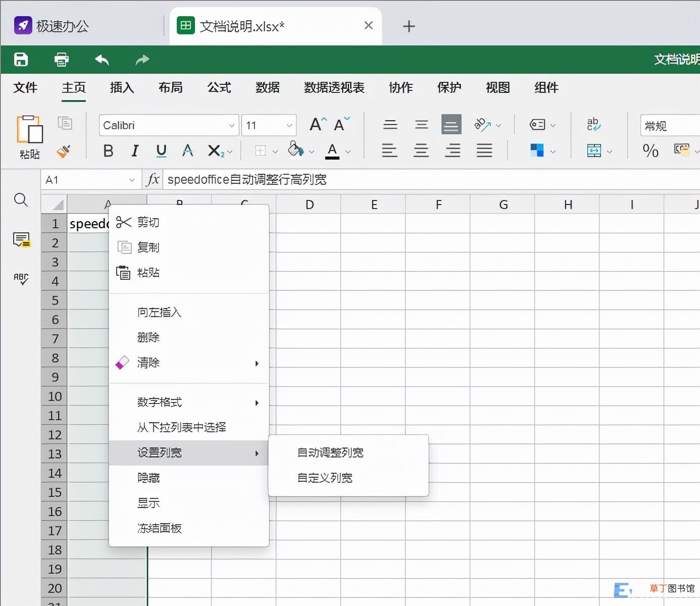The height and width of the screenshot is (606, 700).
Task: Select 自定义列宽 in submenu
Action: [x=348, y=478]
